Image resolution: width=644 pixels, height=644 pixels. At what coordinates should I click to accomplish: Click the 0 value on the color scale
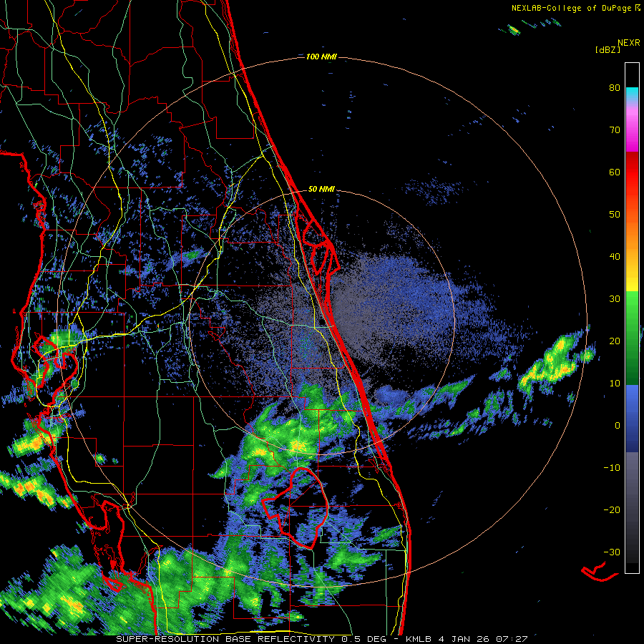618,426
